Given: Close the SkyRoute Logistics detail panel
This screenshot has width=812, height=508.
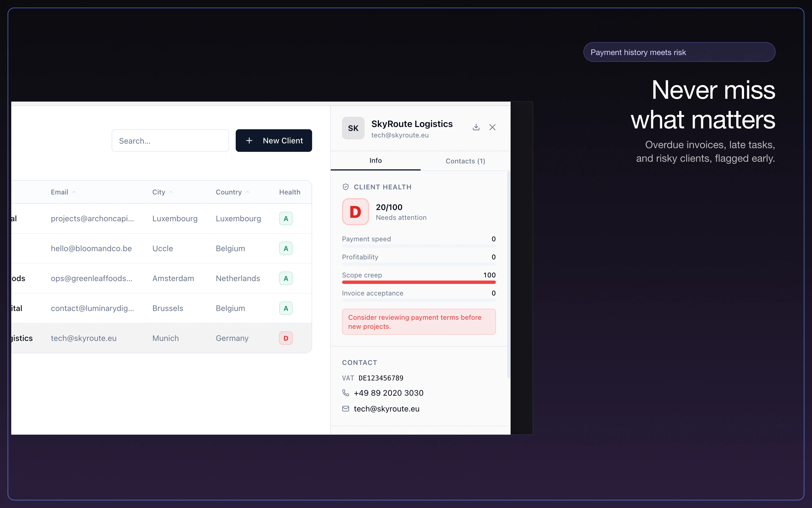Looking at the screenshot, I should coord(492,127).
